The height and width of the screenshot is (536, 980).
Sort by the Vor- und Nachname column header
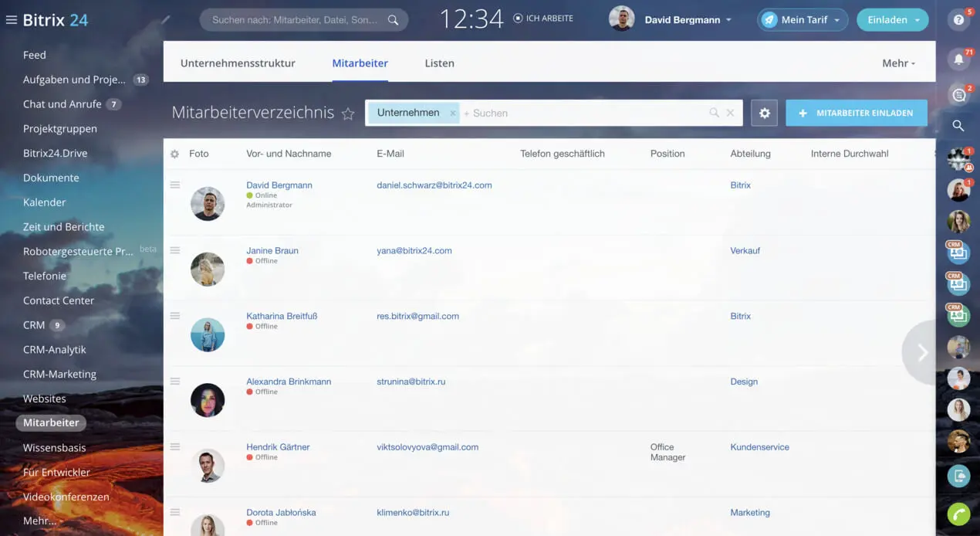(x=289, y=154)
